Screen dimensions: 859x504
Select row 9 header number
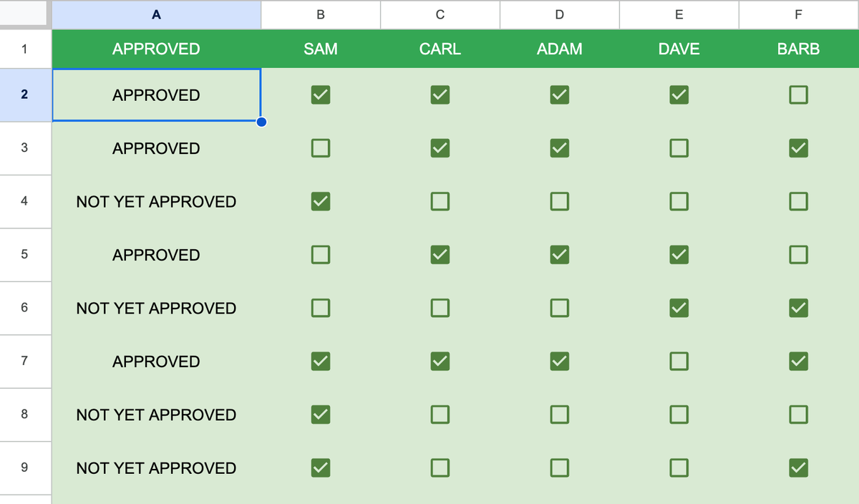point(26,467)
